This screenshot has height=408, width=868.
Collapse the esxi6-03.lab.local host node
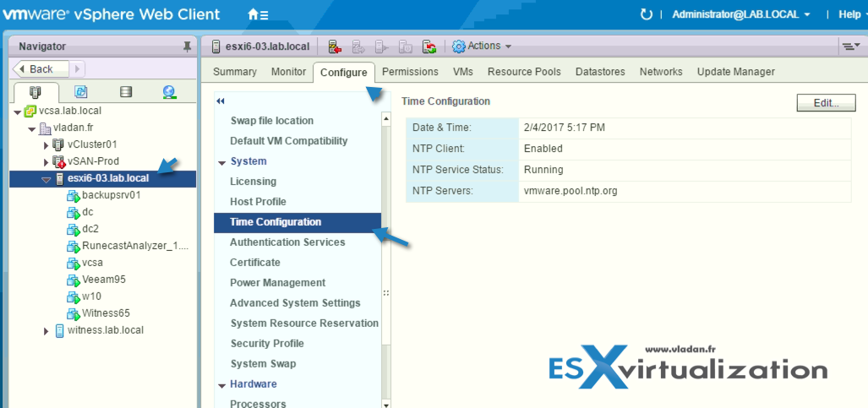pos(46,179)
